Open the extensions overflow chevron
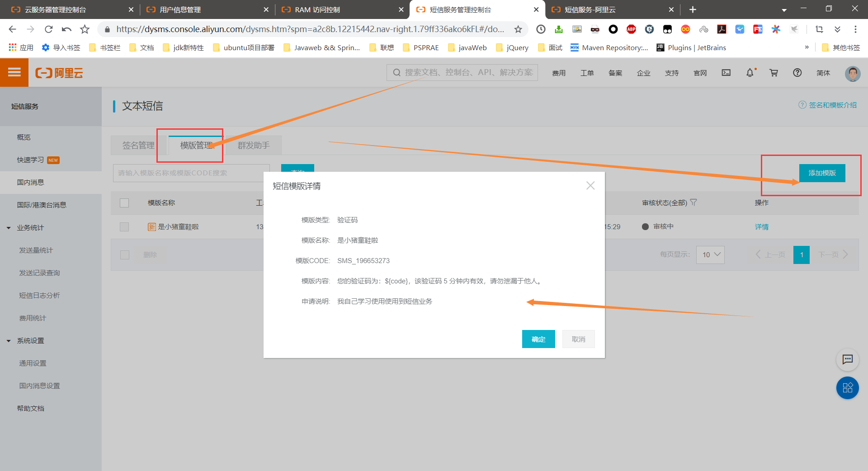This screenshot has height=471, width=868. pos(837,29)
